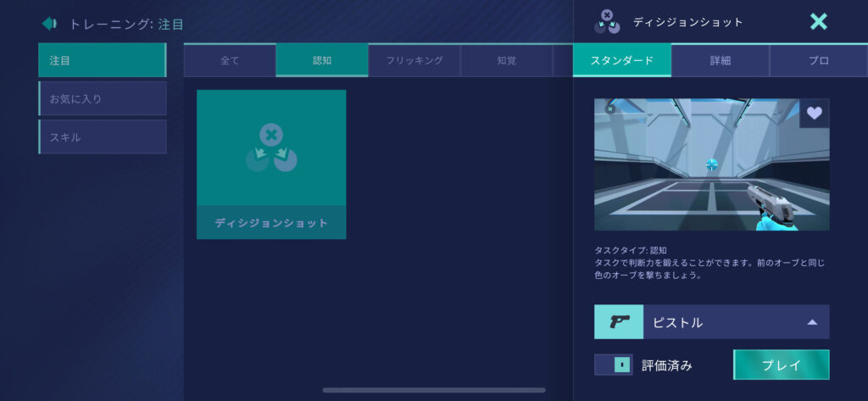Click the pistol weapon icon
Image resolution: width=868 pixels, height=401 pixels.
[x=619, y=322]
